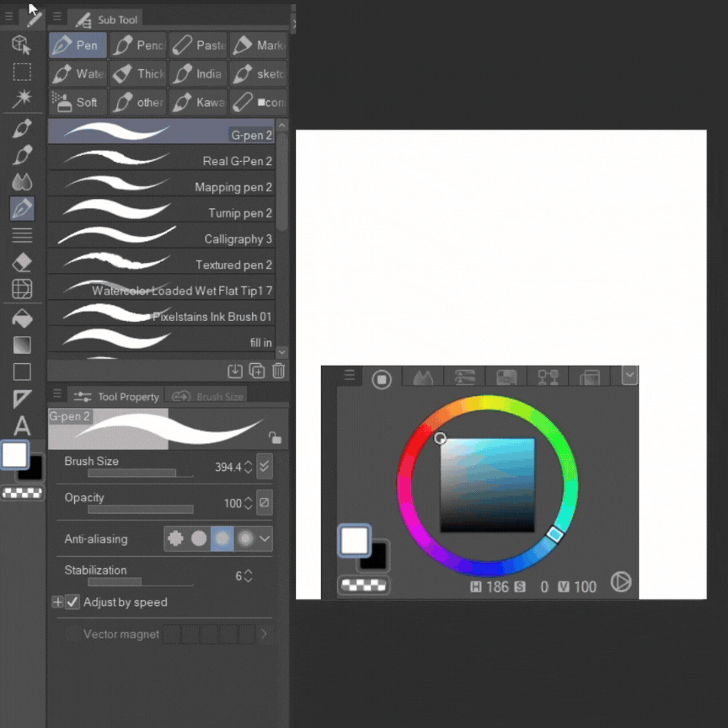Viewport: 728px width, 728px height.
Task: Expand the Adjust by speed plus options
Action: click(57, 602)
